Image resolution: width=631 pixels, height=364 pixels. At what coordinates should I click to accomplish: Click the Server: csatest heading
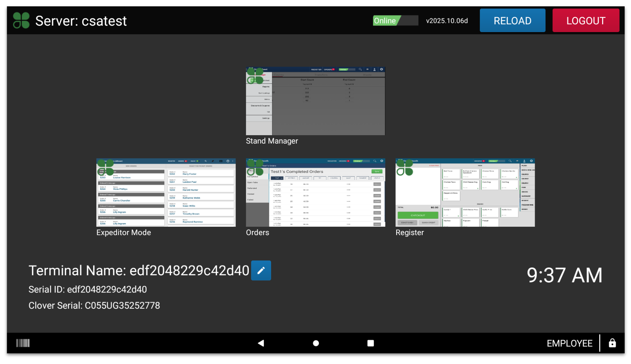coord(81,20)
